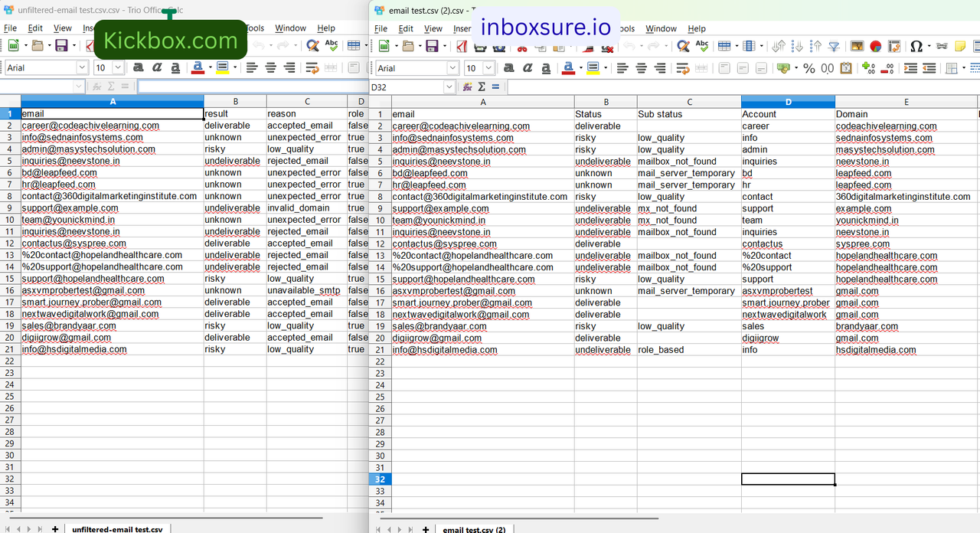This screenshot has height=533, width=980.
Task: Select row 32 header in email test (2) window
Action: (381, 479)
